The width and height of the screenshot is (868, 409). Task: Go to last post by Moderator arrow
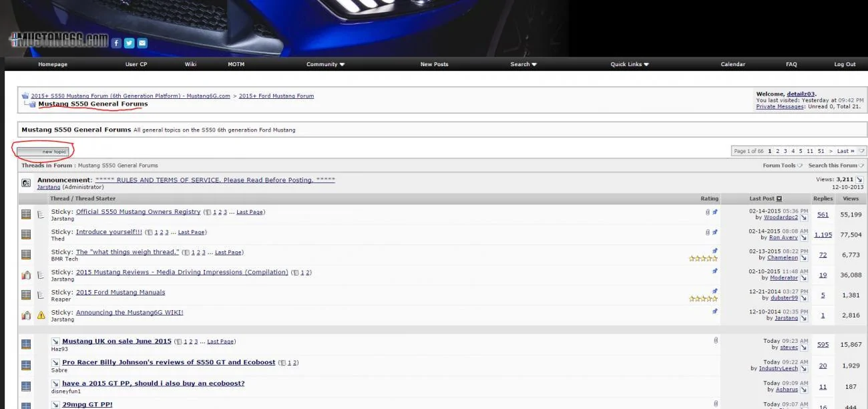coord(804,277)
